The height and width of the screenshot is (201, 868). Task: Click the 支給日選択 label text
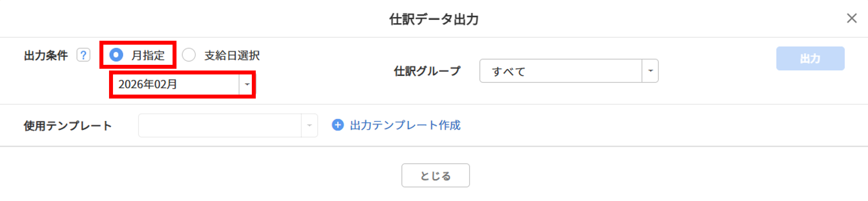[232, 56]
